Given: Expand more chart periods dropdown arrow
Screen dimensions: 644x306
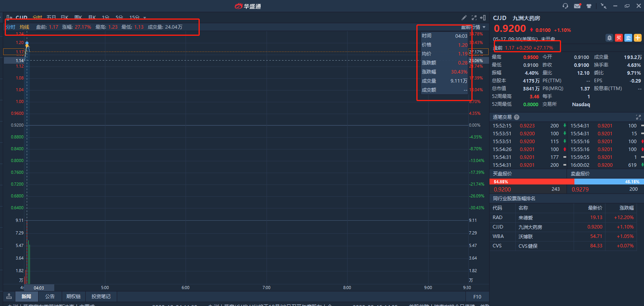Looking at the screenshot, I should point(145,18).
